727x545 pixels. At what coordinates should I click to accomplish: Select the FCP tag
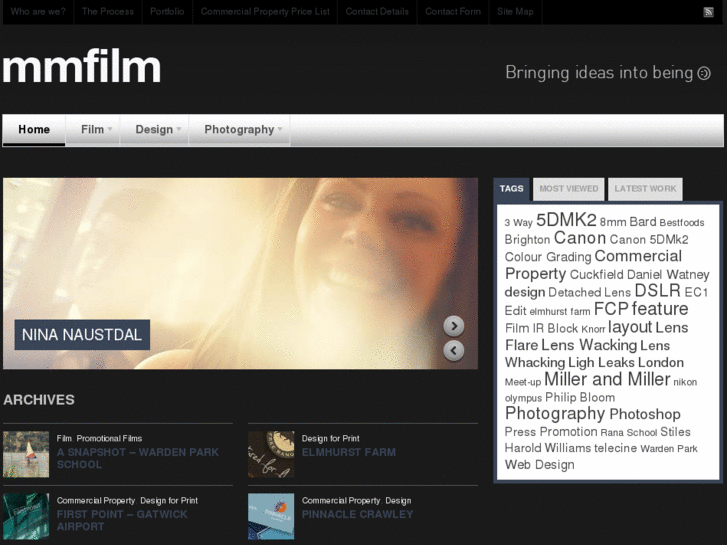(611, 308)
